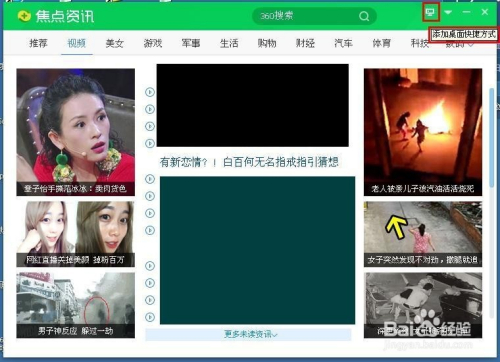Viewport: 500px width, 362px height.
Task: Open the title bar dropdown arrow menu
Action: click(448, 12)
